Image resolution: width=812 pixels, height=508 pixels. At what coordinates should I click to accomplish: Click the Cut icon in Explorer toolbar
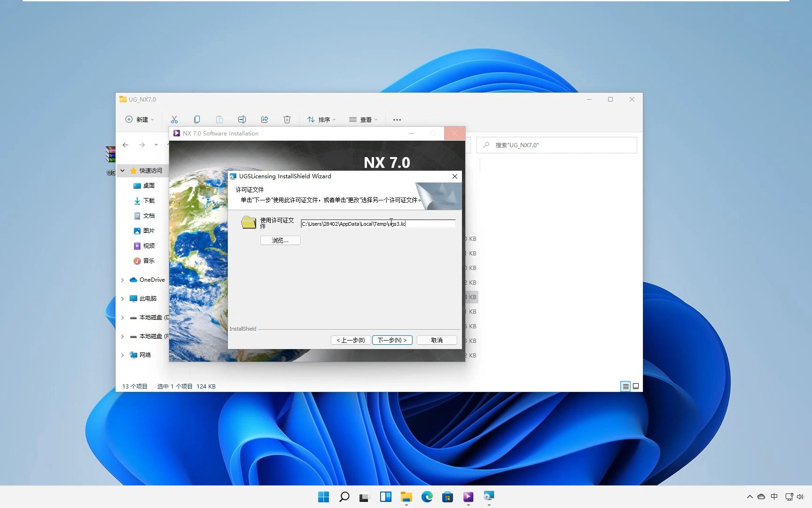coord(174,119)
